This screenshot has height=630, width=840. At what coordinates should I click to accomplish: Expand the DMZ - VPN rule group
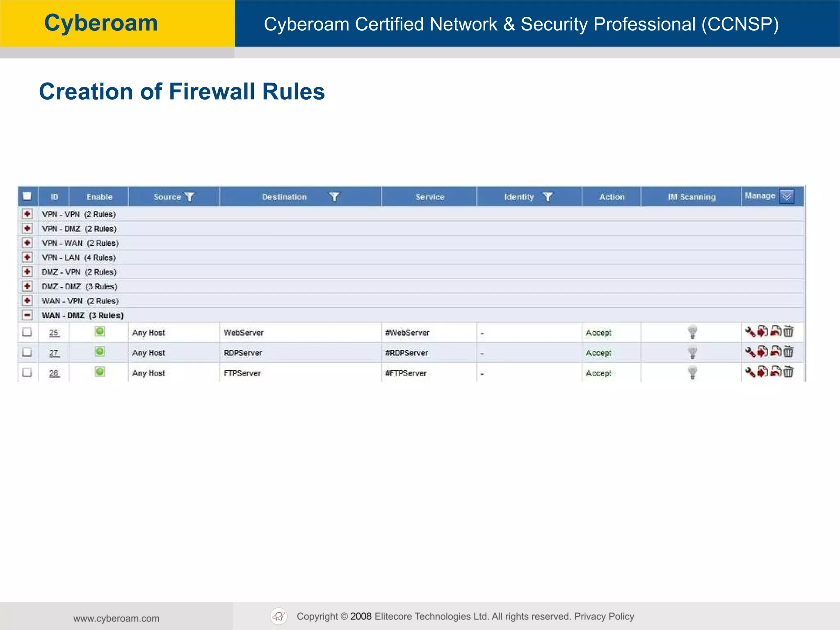pos(27,272)
